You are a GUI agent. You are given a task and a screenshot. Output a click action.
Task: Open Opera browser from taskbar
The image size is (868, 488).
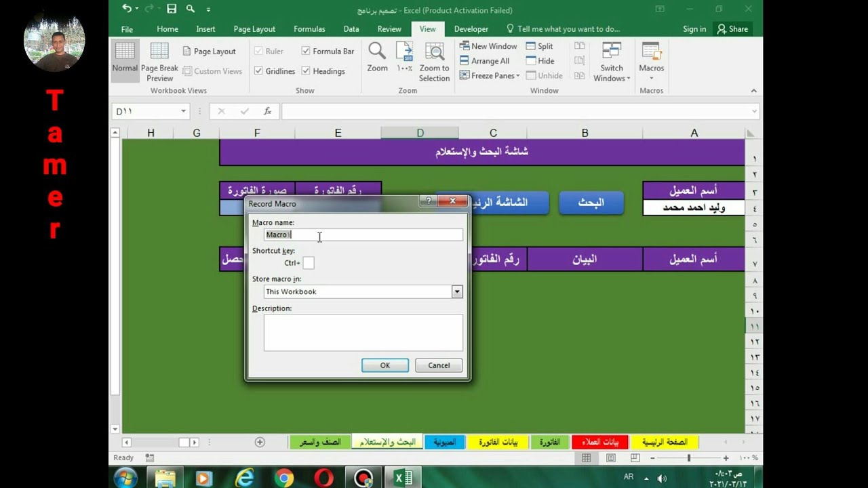pyautogui.click(x=323, y=478)
